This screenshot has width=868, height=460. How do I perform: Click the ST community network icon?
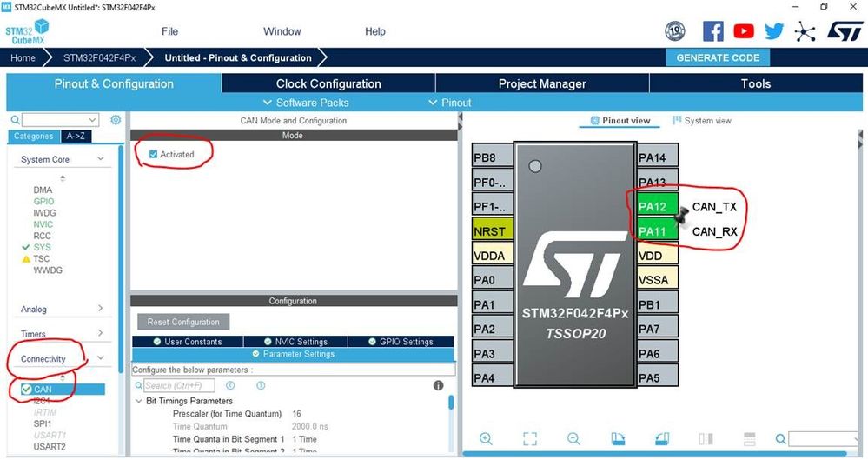point(805,31)
